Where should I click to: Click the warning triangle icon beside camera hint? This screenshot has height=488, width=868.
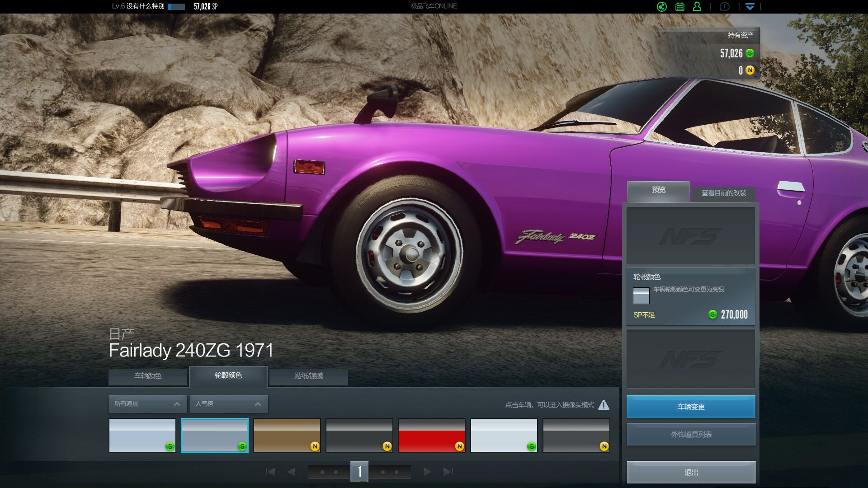(x=604, y=404)
